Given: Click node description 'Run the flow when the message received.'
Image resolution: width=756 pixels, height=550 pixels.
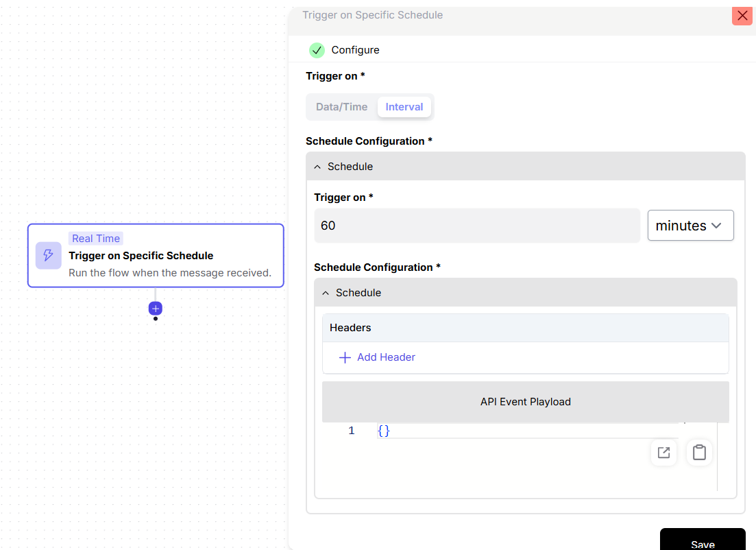Looking at the screenshot, I should pos(170,273).
